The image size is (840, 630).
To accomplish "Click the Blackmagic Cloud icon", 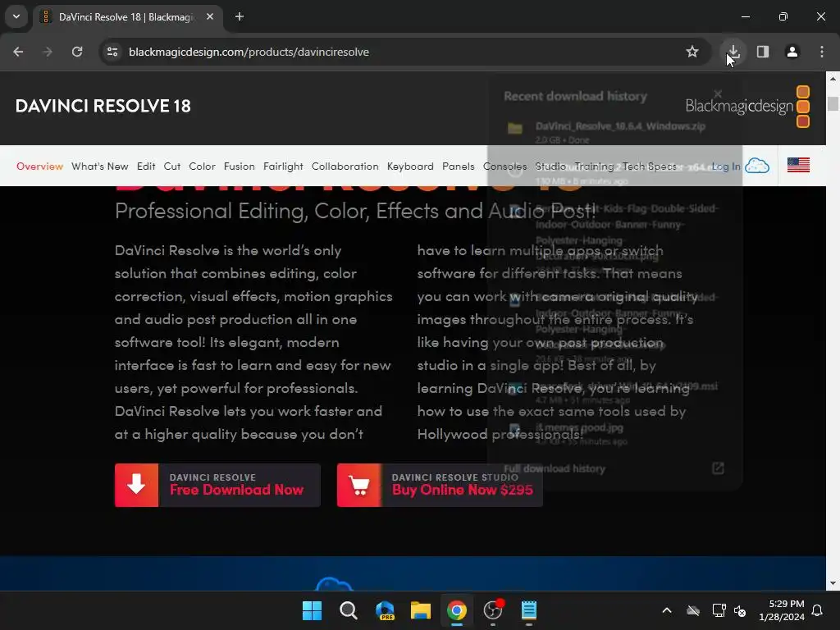I will click(x=757, y=166).
